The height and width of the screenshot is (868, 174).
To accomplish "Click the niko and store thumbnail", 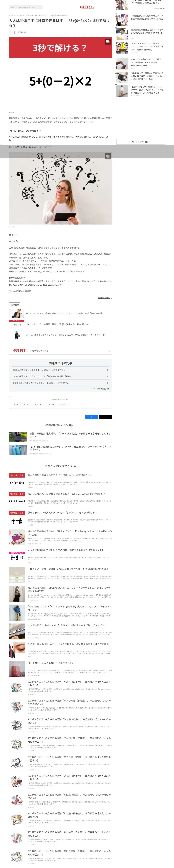I will pyautogui.click(x=17, y=631).
